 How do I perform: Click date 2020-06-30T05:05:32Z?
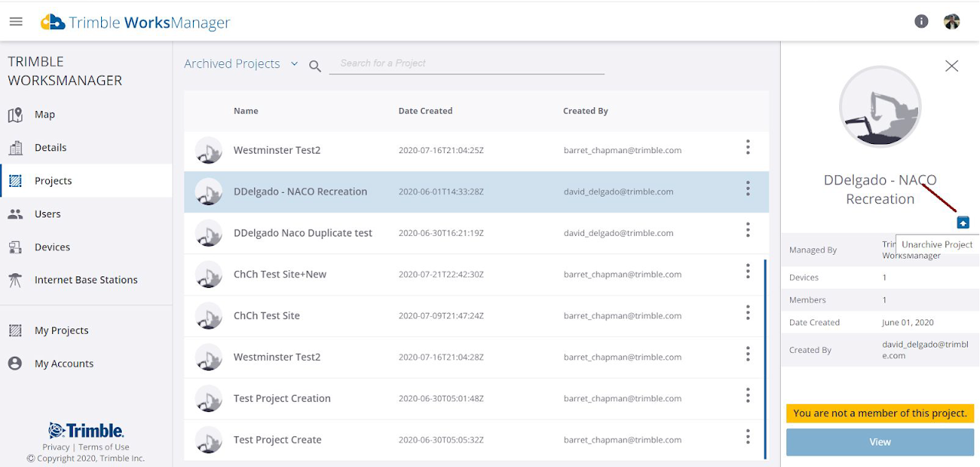(x=441, y=439)
